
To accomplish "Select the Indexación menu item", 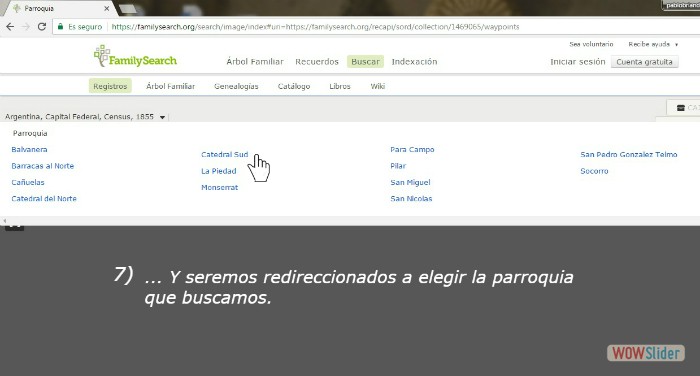I will tap(414, 62).
